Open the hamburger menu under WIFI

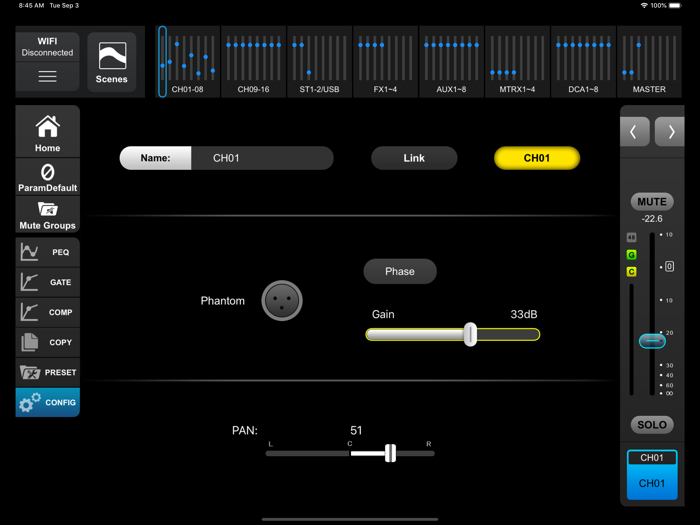47,76
